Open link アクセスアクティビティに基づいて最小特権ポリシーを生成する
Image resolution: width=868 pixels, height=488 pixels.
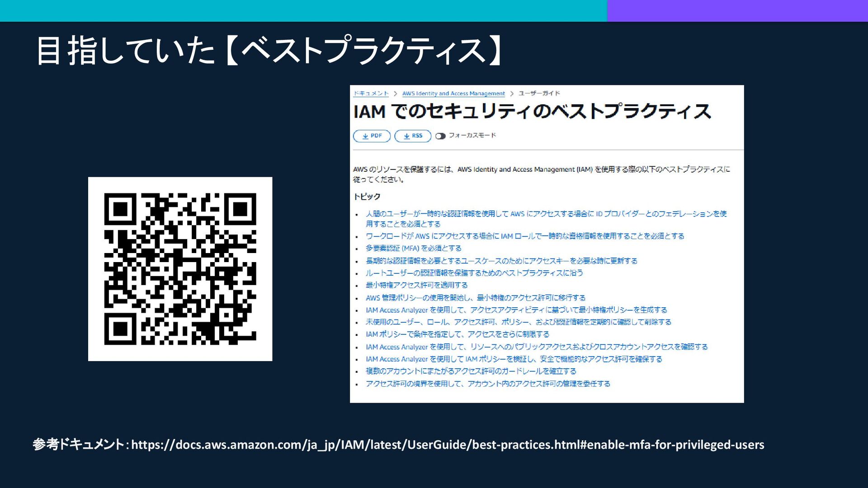516,310
